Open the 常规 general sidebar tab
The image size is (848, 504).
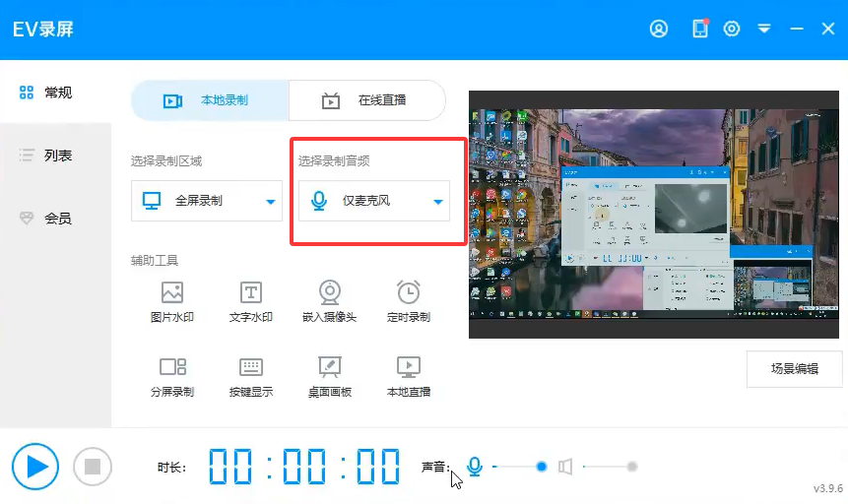(56, 93)
